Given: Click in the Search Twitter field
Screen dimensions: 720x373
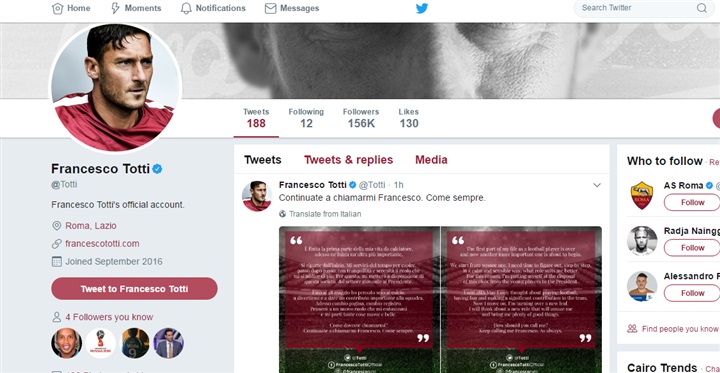Looking at the screenshot, I should click(x=638, y=8).
